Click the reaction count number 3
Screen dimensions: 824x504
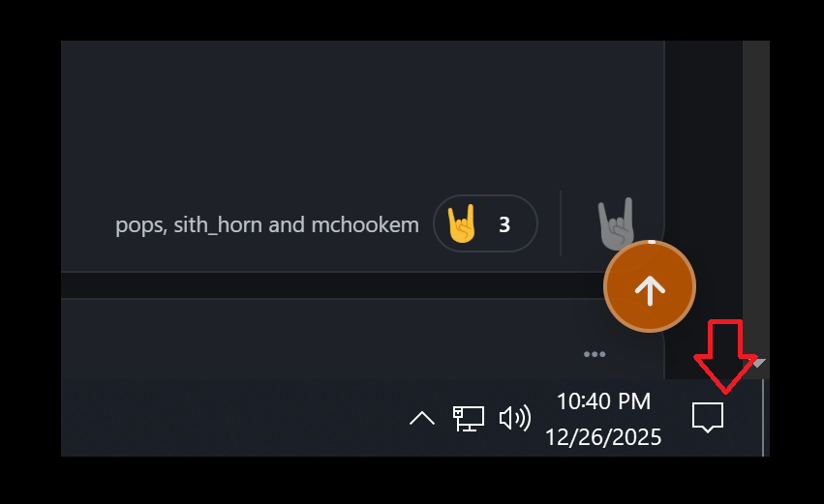(504, 224)
